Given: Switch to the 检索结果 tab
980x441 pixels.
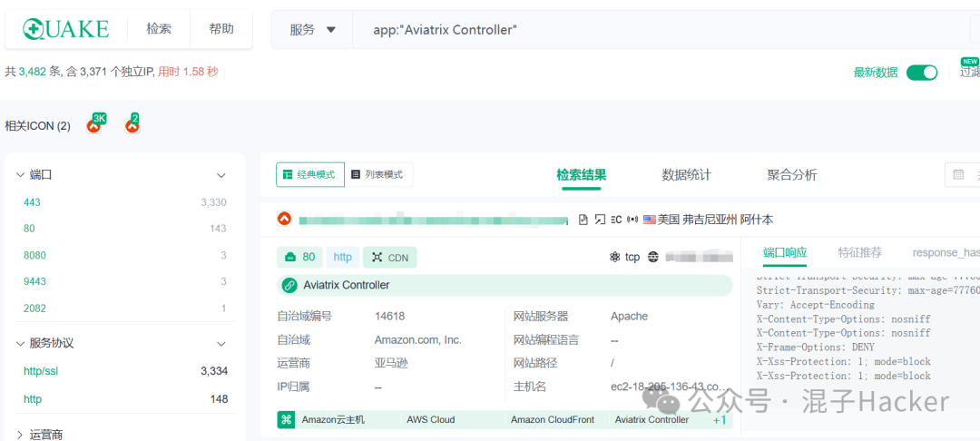Looking at the screenshot, I should (x=582, y=175).
